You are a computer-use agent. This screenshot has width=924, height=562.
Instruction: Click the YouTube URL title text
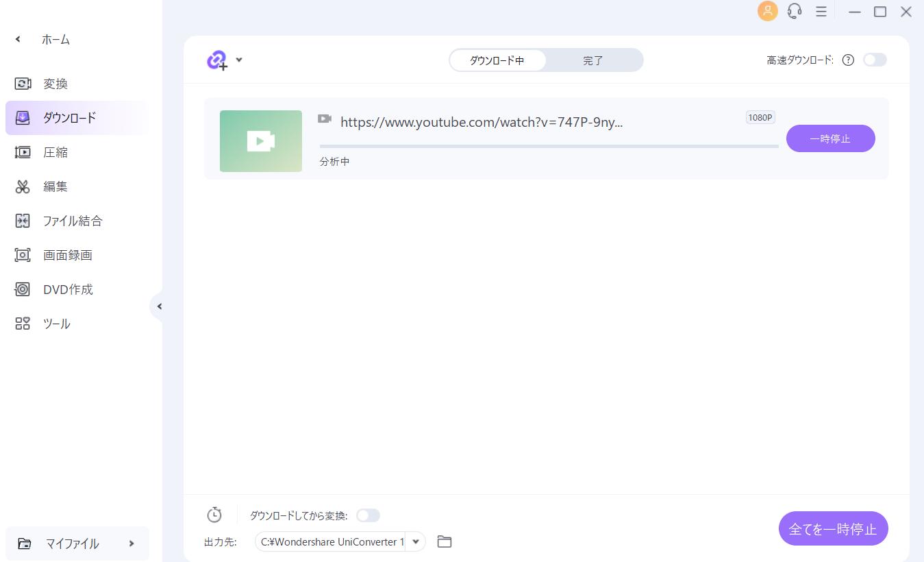pos(482,122)
